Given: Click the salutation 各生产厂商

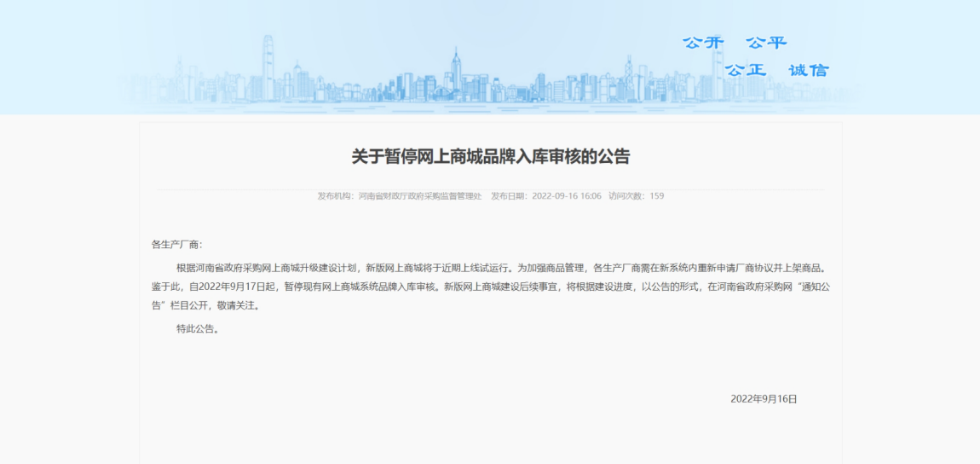Looking at the screenshot, I should click(175, 245).
